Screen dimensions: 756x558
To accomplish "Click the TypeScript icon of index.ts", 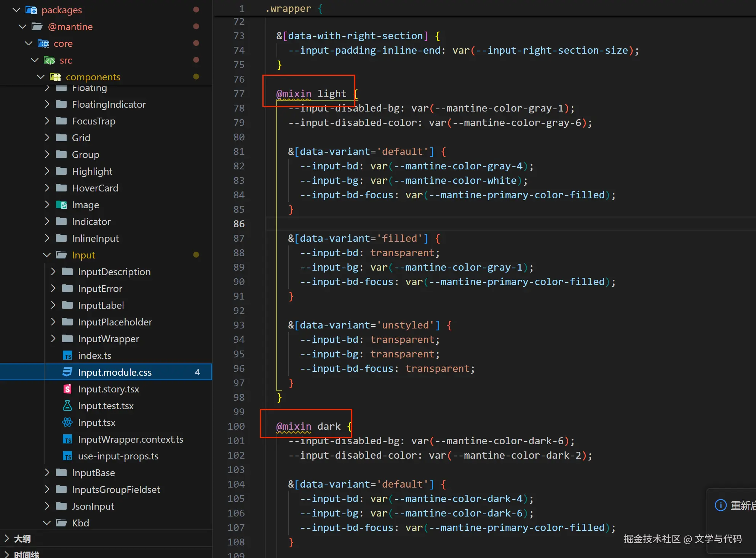I will [x=67, y=356].
